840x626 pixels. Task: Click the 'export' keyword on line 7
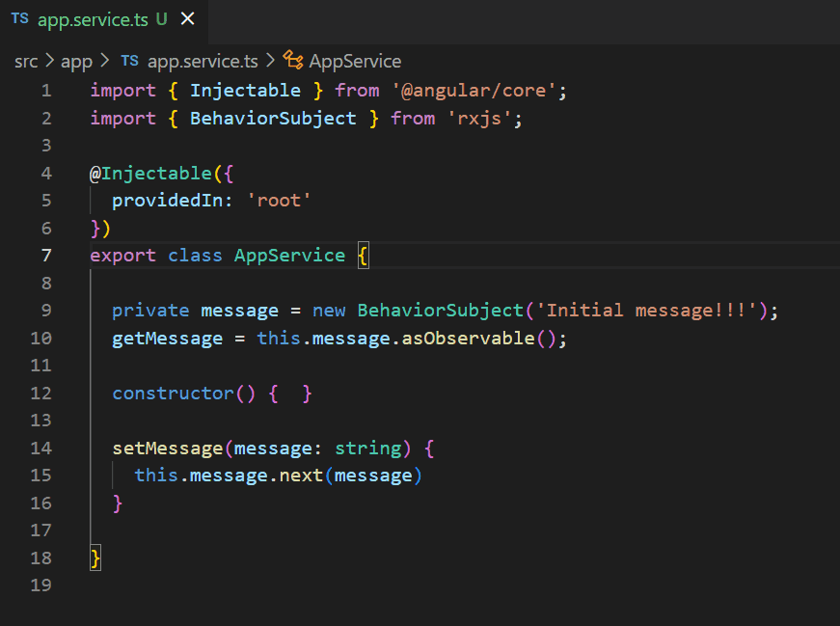(122, 257)
